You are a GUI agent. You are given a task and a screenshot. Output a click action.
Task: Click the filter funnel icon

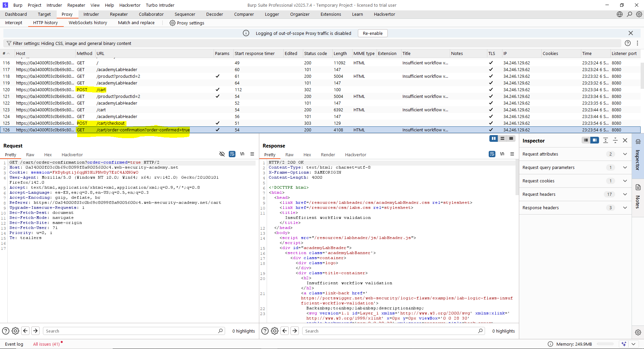coord(9,43)
